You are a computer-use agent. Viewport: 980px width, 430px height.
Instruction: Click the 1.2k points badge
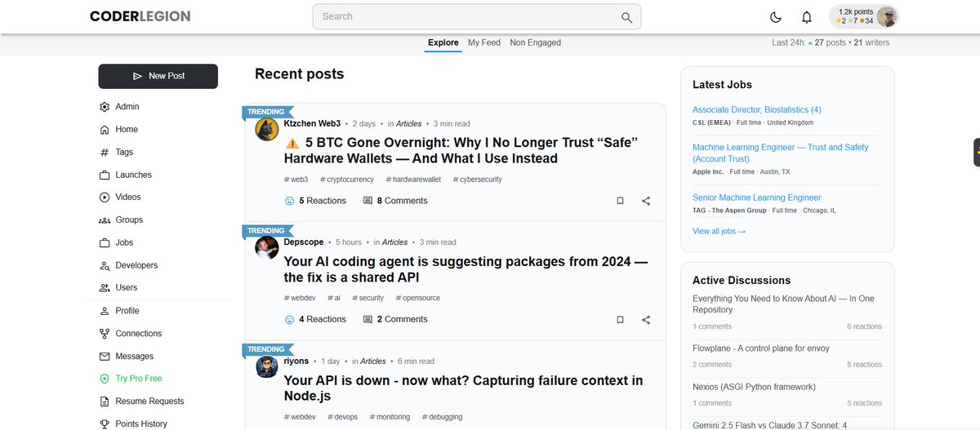855,11
